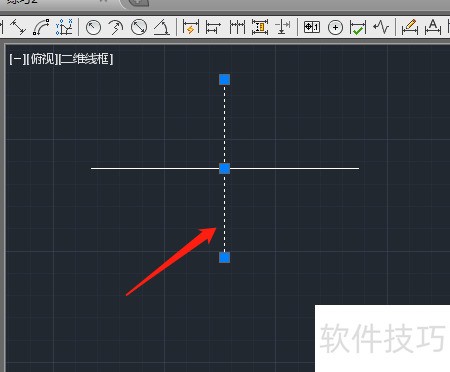Choose the Jogged Linear dimension tool
This screenshot has width=450, height=372.
pyautogui.click(x=381, y=27)
